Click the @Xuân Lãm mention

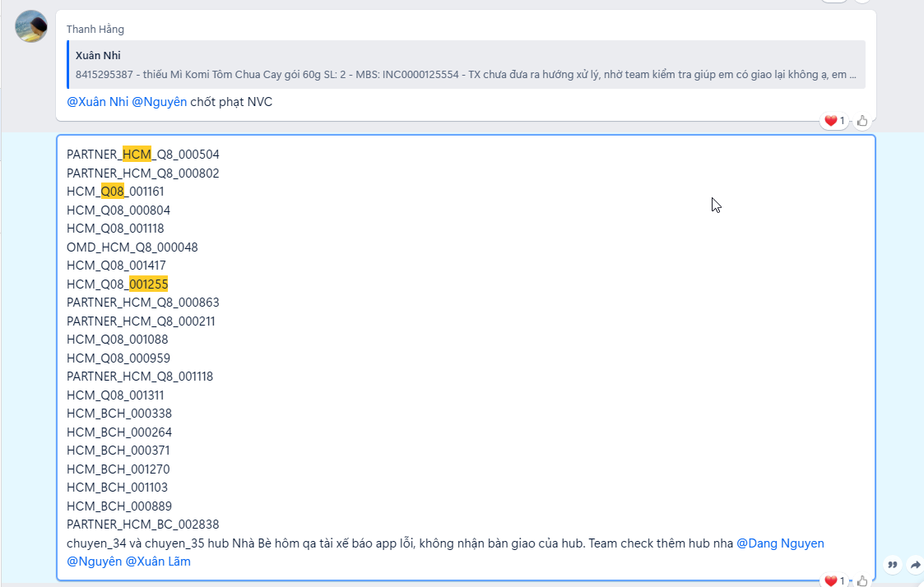(x=158, y=562)
